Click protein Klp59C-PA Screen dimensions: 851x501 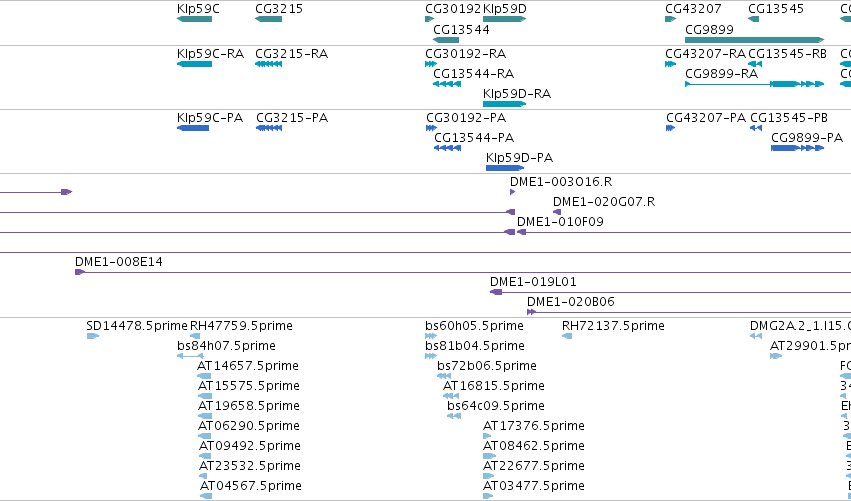[193, 128]
